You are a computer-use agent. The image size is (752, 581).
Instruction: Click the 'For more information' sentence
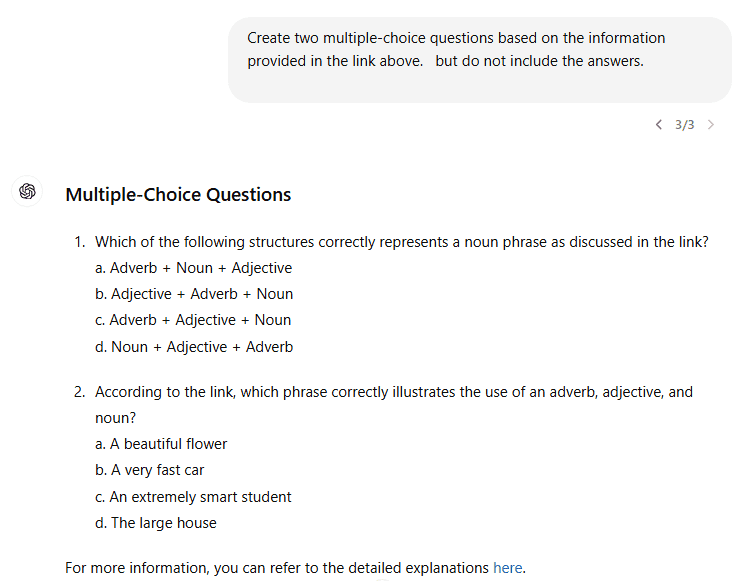point(295,568)
